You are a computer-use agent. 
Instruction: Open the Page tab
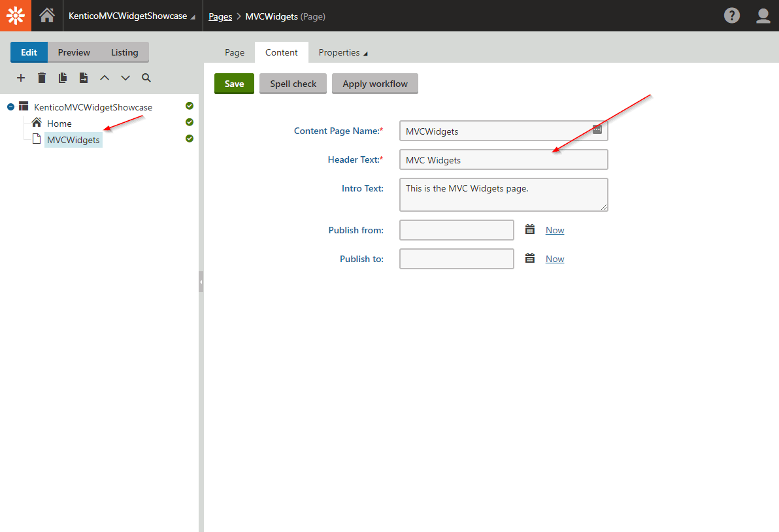(235, 52)
